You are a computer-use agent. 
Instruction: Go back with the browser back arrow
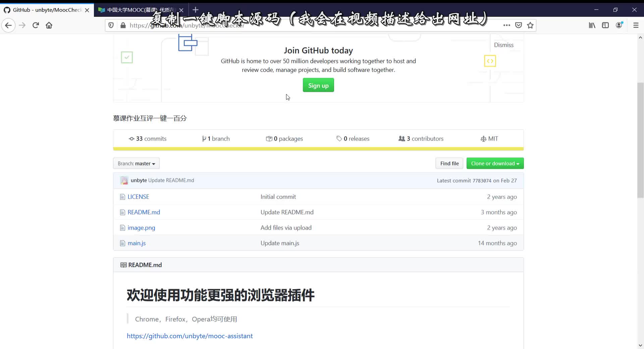click(x=8, y=25)
